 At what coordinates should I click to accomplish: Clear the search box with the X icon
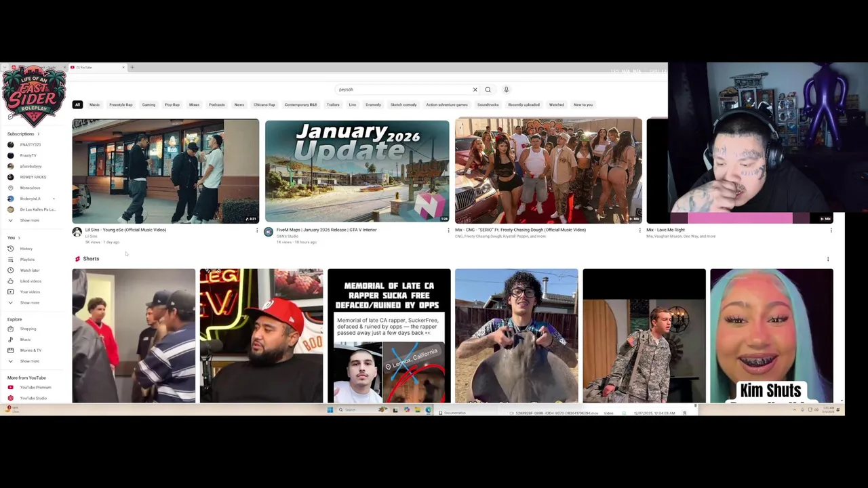tap(475, 89)
